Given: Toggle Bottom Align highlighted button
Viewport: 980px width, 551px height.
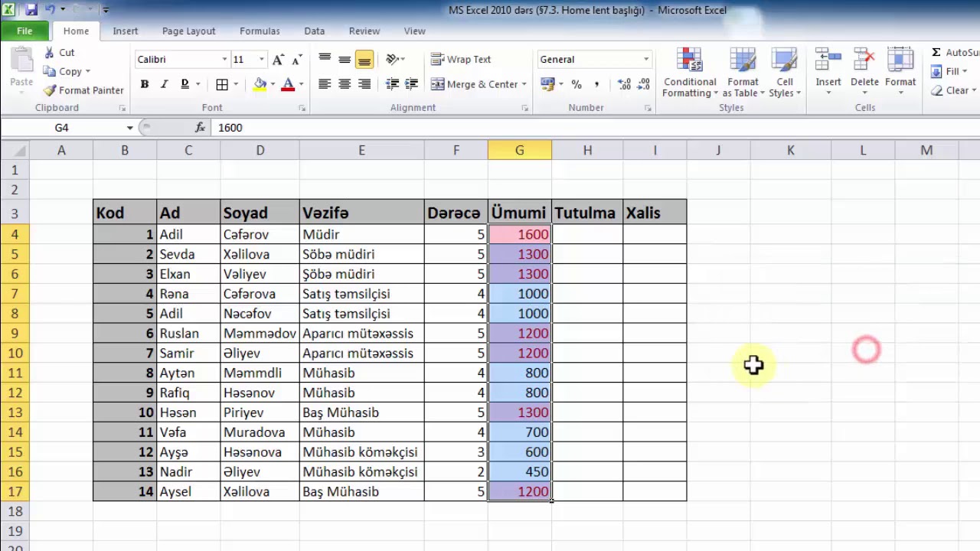Looking at the screenshot, I should tap(364, 60).
